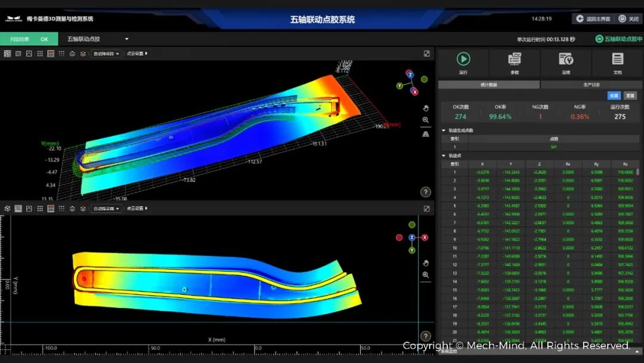Image resolution: width=644 pixels, height=363 pixels.
Task: Expand 点云设置 menu in upper toolbar
Action: pos(137,54)
